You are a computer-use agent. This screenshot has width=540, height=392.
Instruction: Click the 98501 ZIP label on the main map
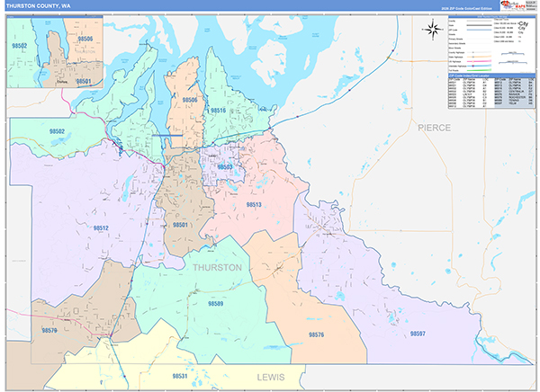pyautogui.click(x=180, y=225)
